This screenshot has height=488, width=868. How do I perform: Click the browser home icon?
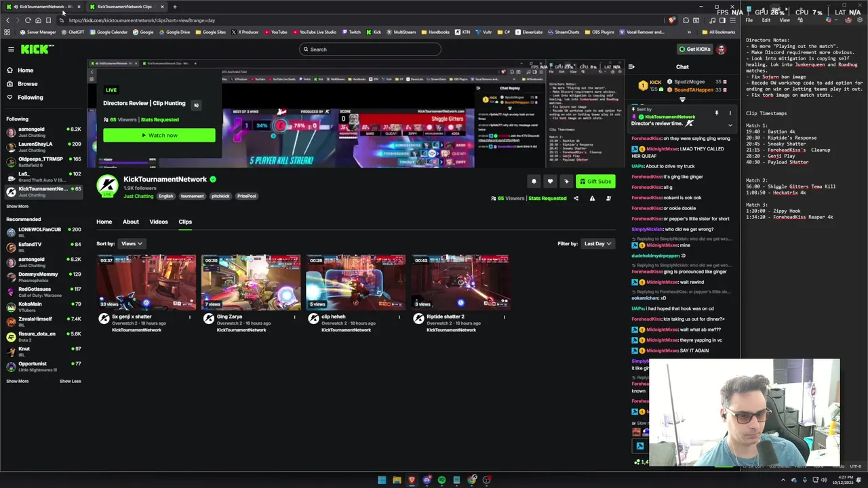[38, 20]
